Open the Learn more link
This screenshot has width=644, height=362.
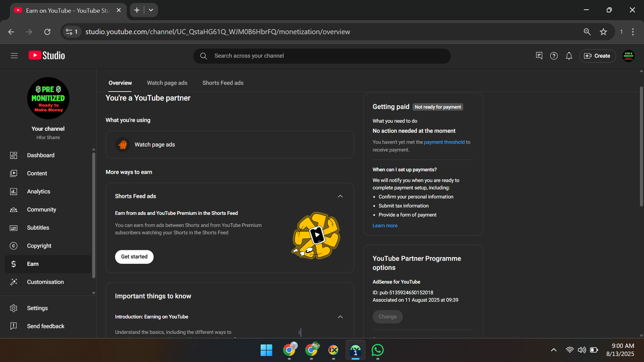tap(385, 226)
